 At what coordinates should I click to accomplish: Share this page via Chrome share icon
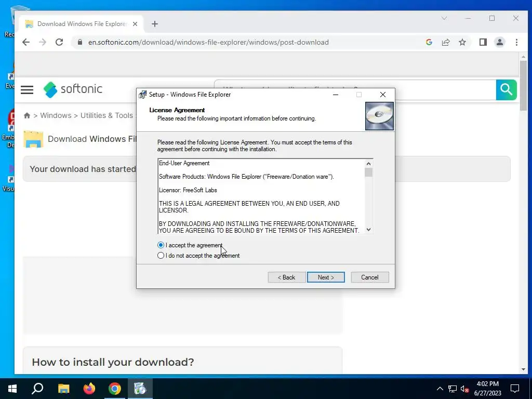[x=445, y=42]
